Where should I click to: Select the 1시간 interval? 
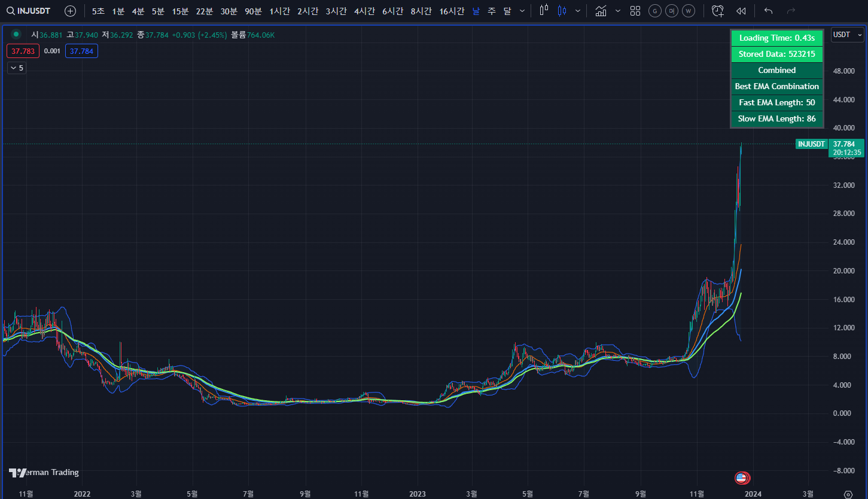(279, 11)
